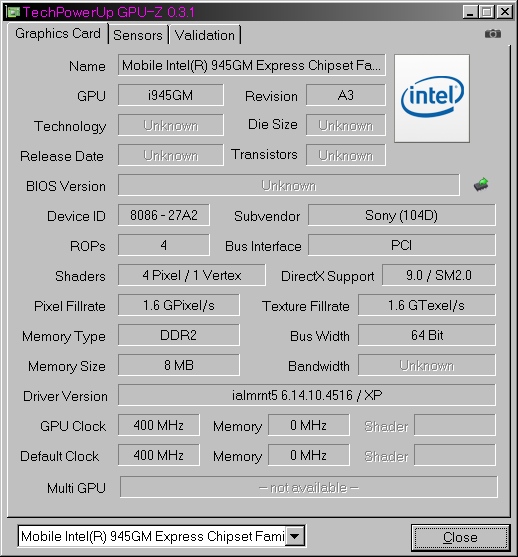The image size is (518, 557).
Task: Open the graphics adapter dropdown arrow
Action: click(295, 536)
